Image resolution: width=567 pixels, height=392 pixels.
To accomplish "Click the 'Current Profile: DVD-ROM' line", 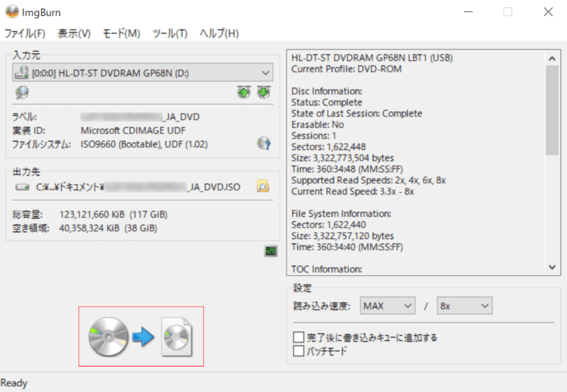I will (346, 69).
